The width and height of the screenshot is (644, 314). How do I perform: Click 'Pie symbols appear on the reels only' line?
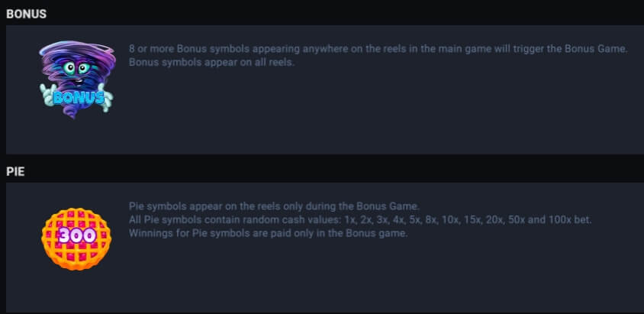(274, 206)
